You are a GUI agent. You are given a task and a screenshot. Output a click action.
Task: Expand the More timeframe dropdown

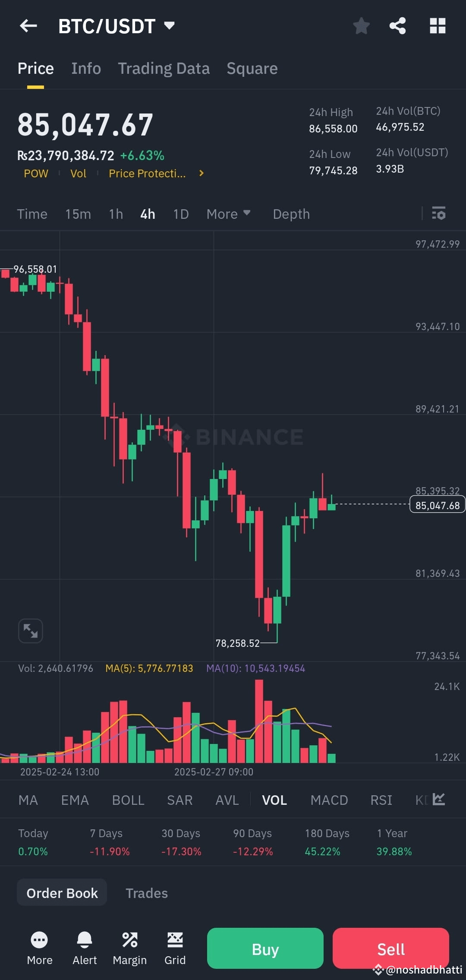[228, 214]
